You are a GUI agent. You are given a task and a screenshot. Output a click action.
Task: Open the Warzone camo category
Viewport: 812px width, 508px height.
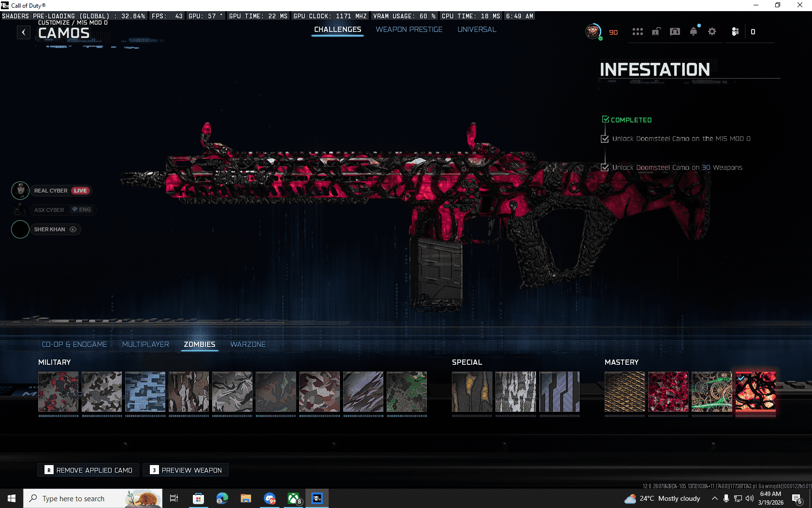[x=247, y=344]
